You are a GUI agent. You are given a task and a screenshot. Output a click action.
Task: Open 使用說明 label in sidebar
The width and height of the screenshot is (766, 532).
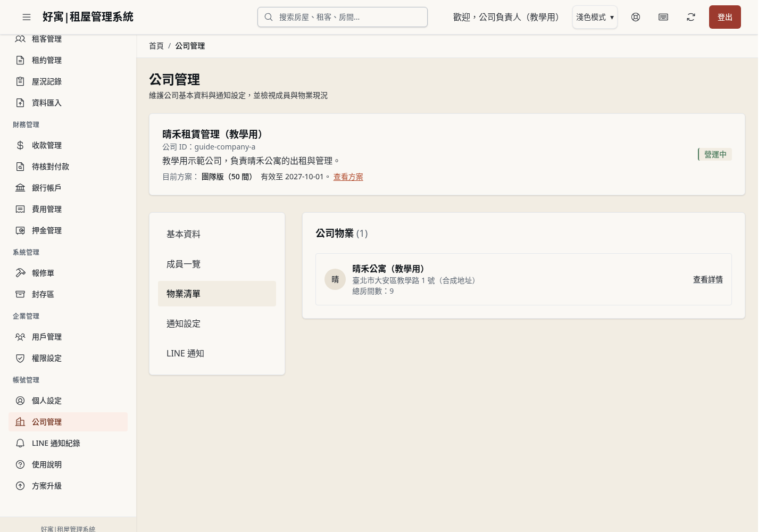[x=47, y=464]
